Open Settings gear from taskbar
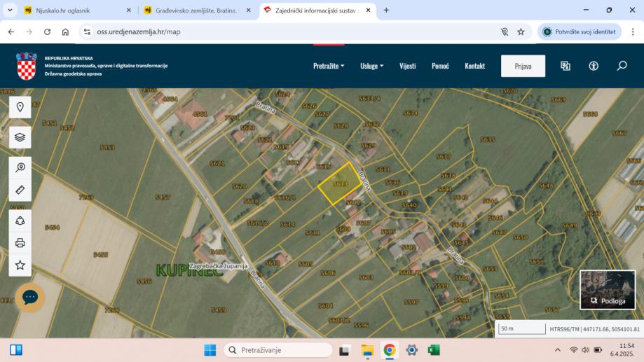 tap(411, 350)
